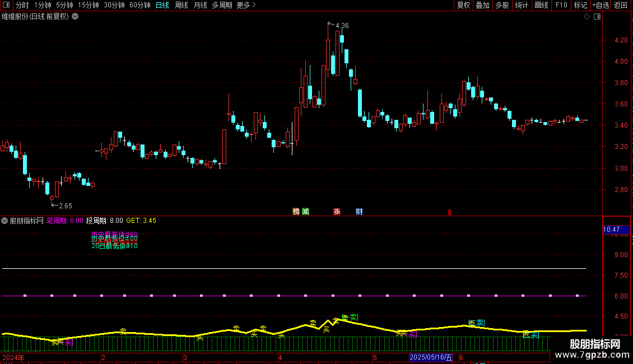Click the 4.20 price axis label
Viewport: 633px width, 364px height.
click(621, 40)
